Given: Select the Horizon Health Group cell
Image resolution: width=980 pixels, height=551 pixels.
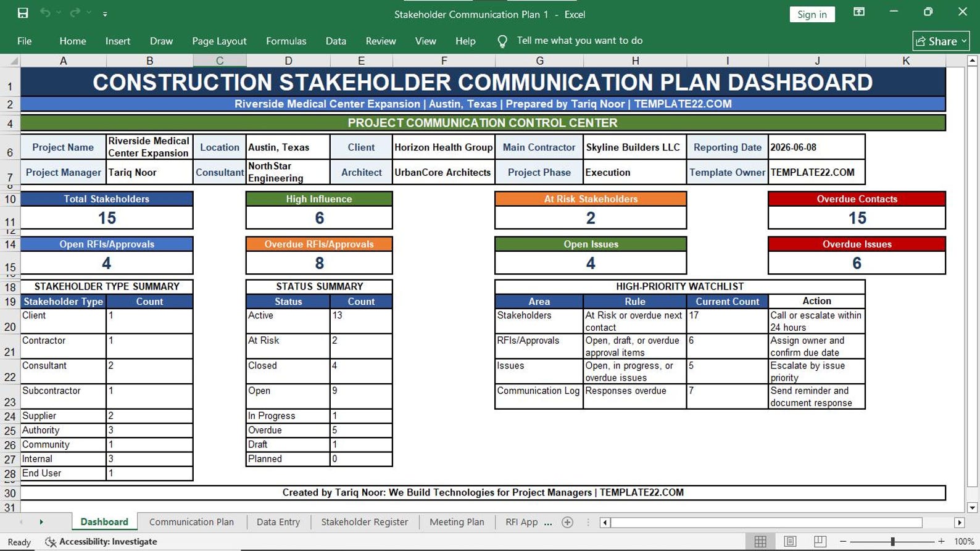Looking at the screenshot, I should [x=443, y=147].
